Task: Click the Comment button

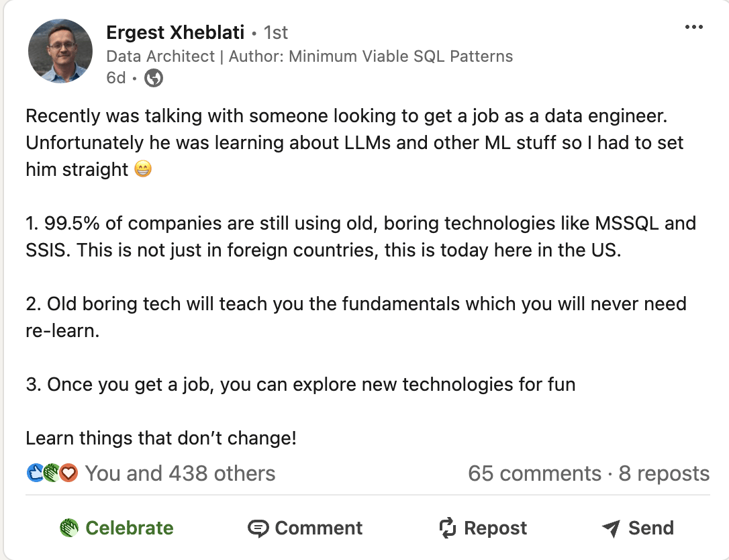Action: (305, 528)
